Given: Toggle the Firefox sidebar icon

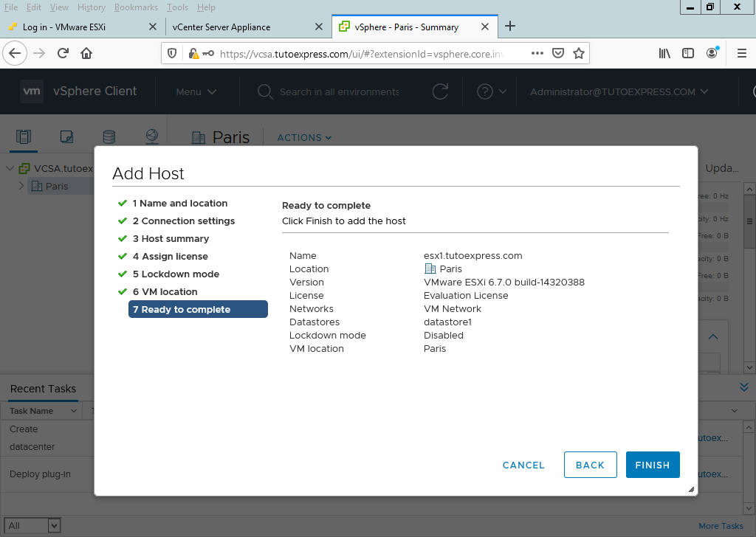Looking at the screenshot, I should (688, 53).
